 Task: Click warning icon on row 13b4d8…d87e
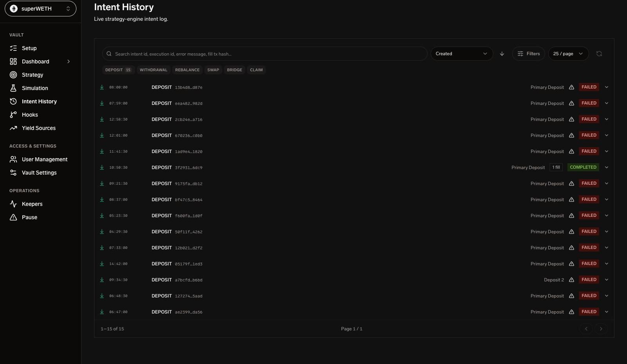tap(572, 87)
